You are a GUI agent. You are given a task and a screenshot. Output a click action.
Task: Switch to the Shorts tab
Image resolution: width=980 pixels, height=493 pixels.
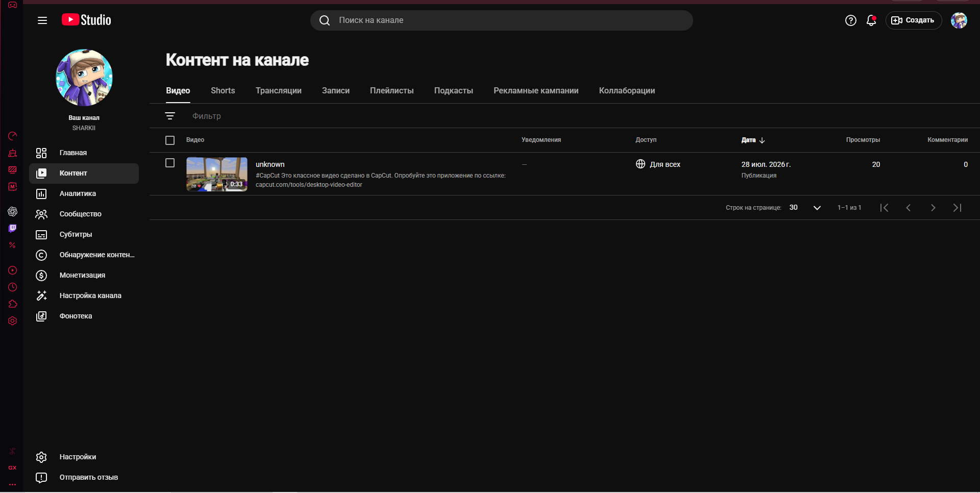point(223,91)
